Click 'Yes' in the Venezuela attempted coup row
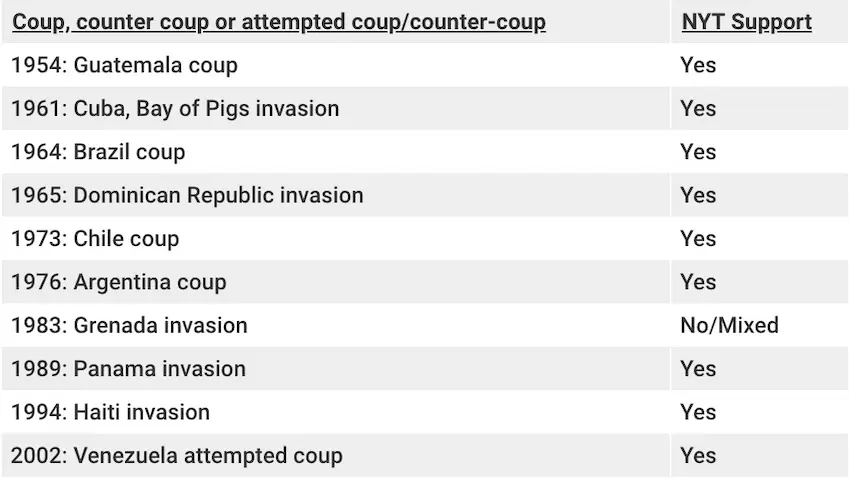 pos(698,455)
